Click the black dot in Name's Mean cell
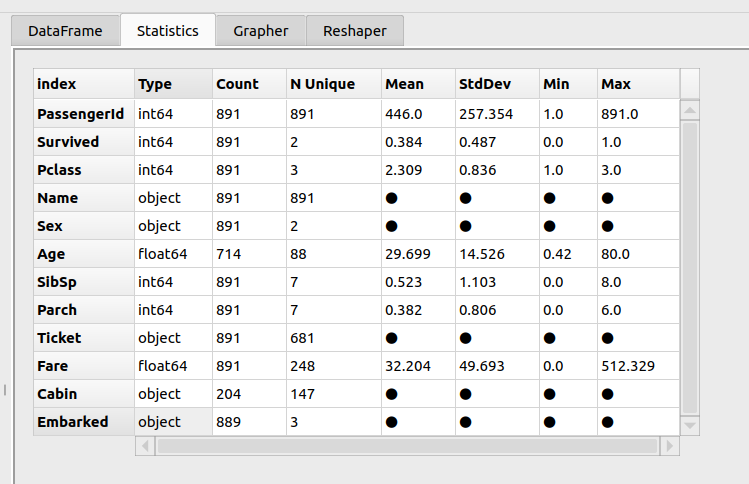Screen dimensions: 749x484 click(392, 198)
